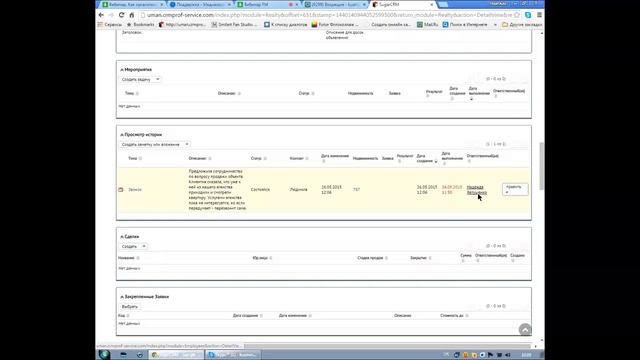640x360 pixels.
Task: Sort history by Дата изменения column
Action: click(x=335, y=158)
